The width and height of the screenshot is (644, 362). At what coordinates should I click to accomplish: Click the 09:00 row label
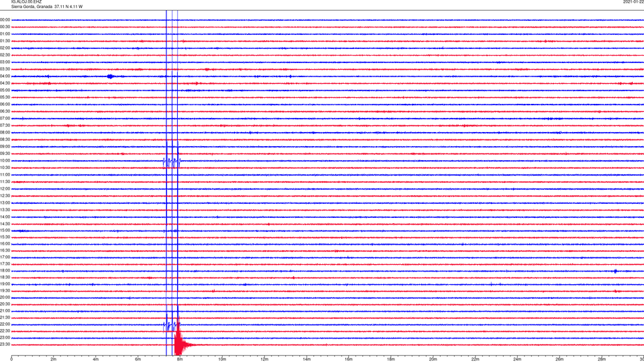point(5,147)
